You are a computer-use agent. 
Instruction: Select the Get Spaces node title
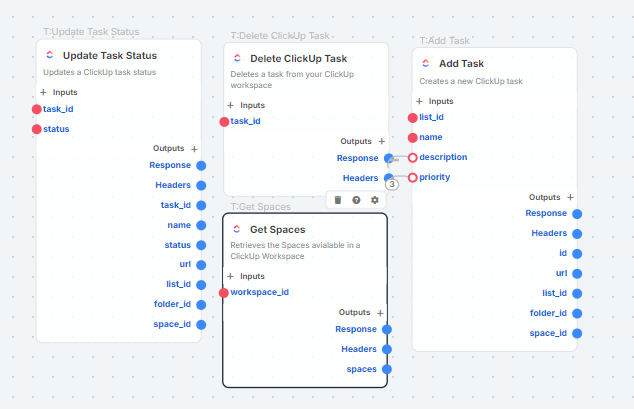(x=277, y=230)
